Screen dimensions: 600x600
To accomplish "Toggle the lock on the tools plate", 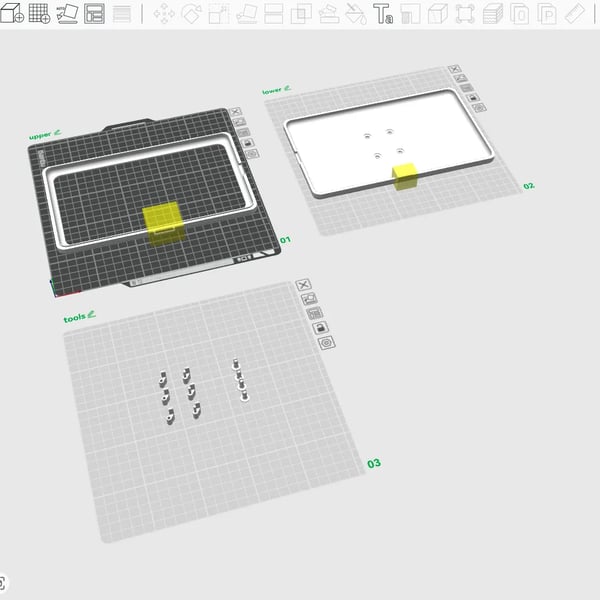I will pos(320,328).
